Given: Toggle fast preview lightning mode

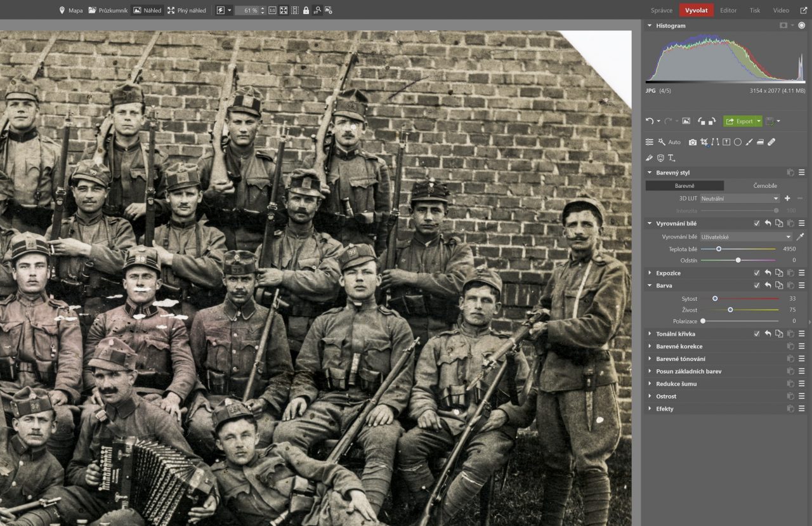Looking at the screenshot, I should pyautogui.click(x=221, y=10).
